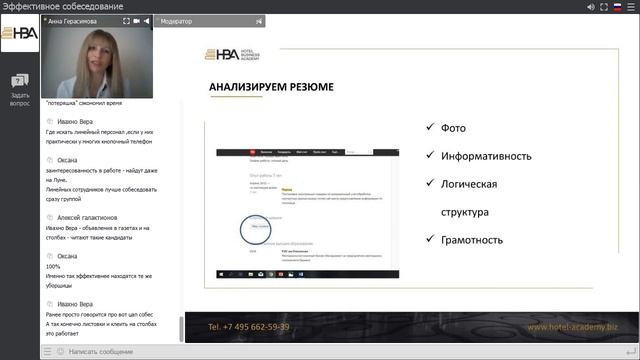Click chat message about кнопочный телефон
The image size is (640, 360).
[x=99, y=137]
